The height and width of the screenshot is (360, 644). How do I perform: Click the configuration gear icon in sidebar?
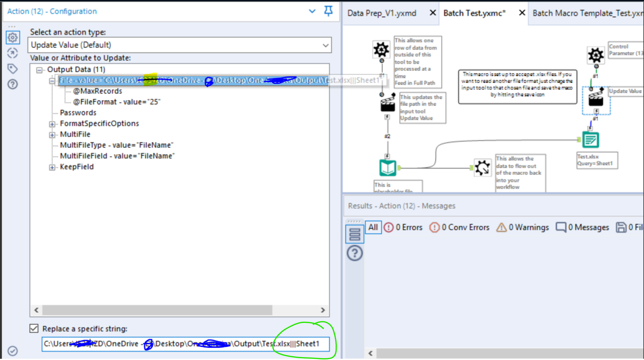coord(13,38)
